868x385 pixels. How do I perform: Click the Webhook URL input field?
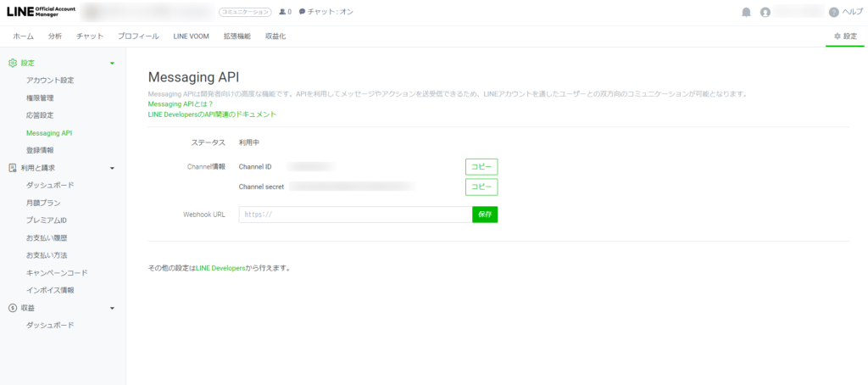click(355, 215)
